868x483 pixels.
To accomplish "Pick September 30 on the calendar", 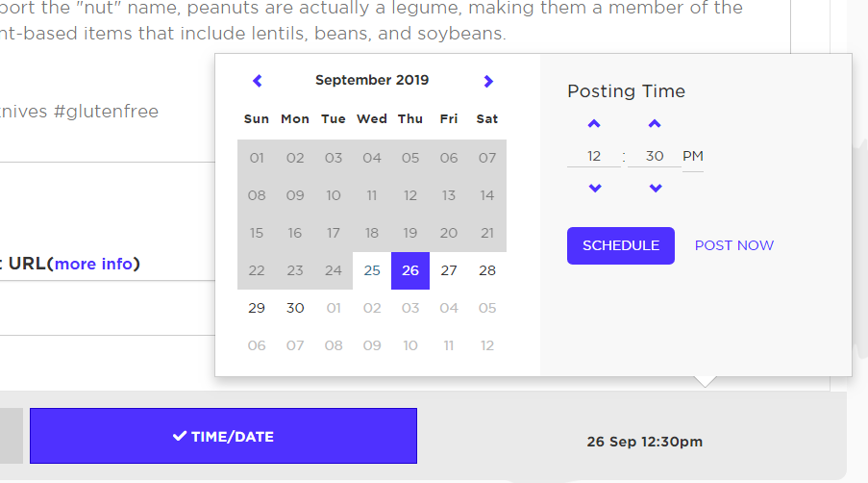I will [295, 308].
